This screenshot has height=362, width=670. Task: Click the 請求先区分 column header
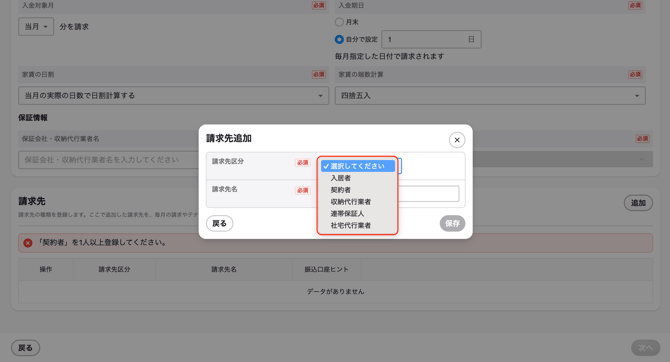pyautogui.click(x=115, y=269)
